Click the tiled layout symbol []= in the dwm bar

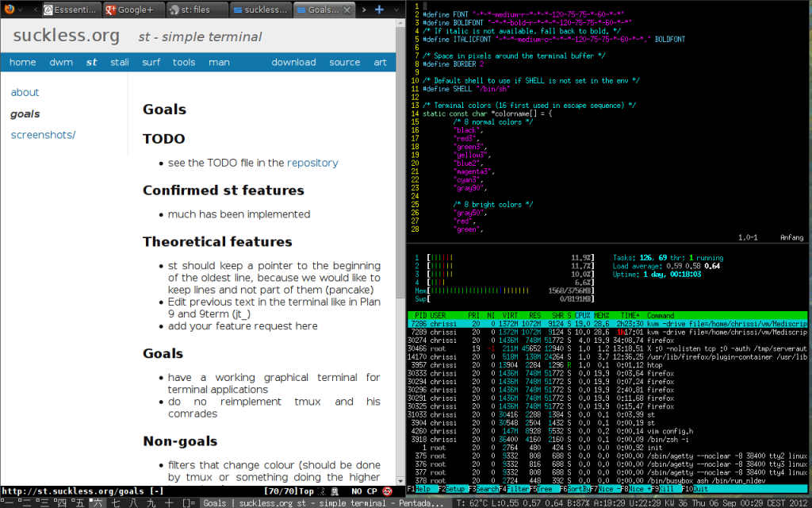point(187,502)
